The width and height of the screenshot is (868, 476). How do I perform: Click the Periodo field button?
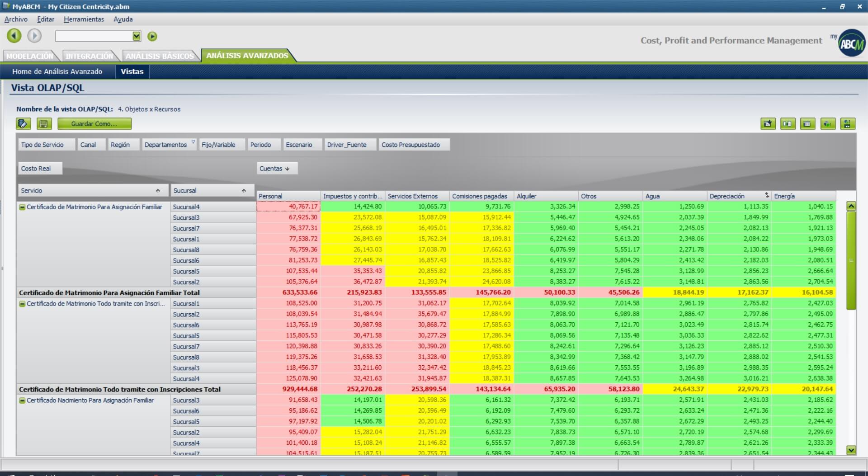tap(264, 145)
